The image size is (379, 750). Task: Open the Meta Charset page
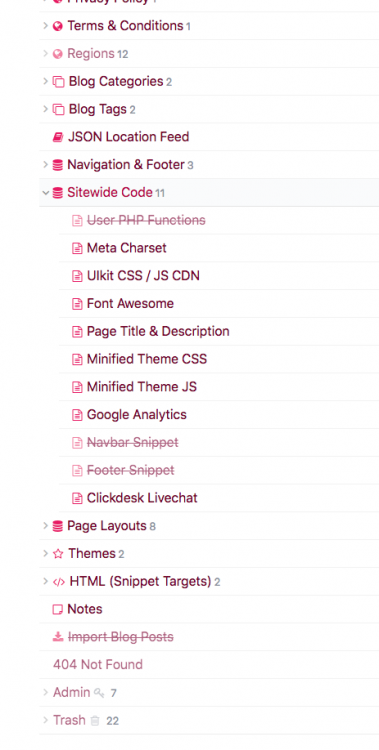(127, 248)
